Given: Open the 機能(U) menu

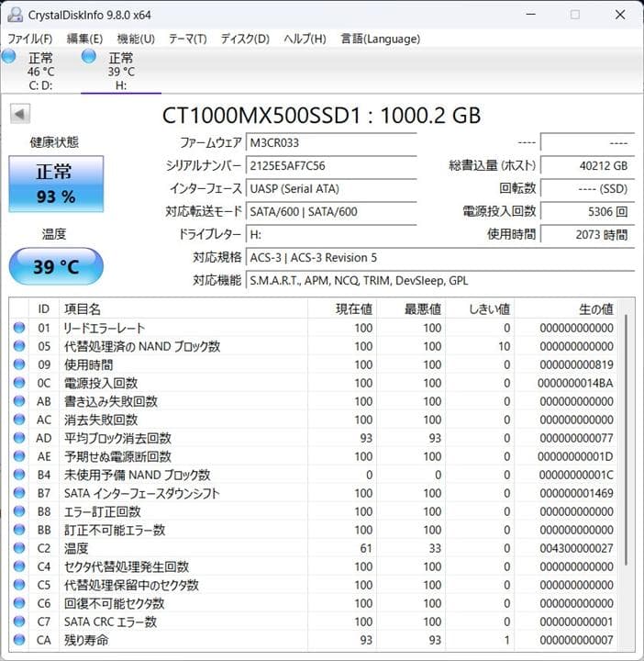Looking at the screenshot, I should tap(136, 39).
